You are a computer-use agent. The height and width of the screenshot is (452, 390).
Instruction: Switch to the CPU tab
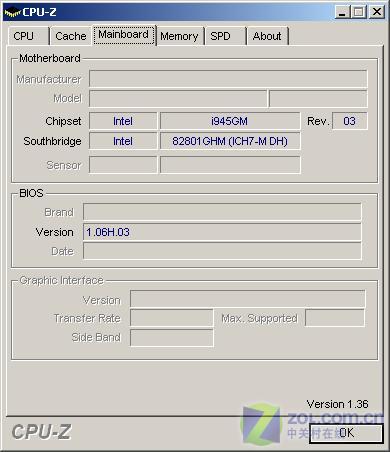(28, 36)
